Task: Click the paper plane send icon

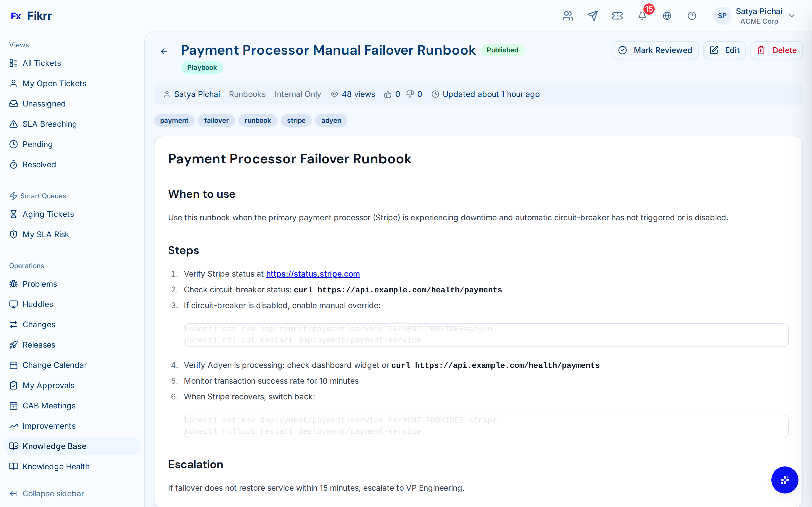Action: tap(593, 16)
